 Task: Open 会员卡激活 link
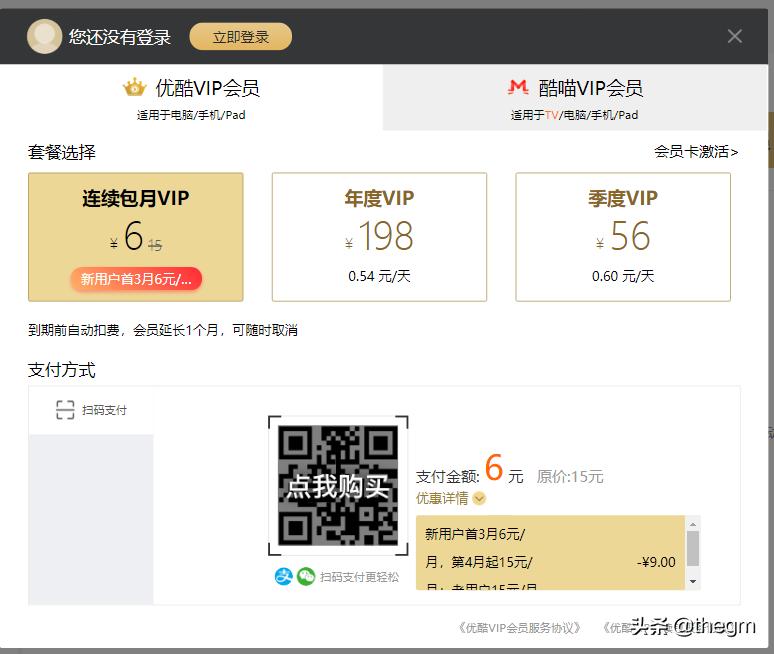point(696,152)
